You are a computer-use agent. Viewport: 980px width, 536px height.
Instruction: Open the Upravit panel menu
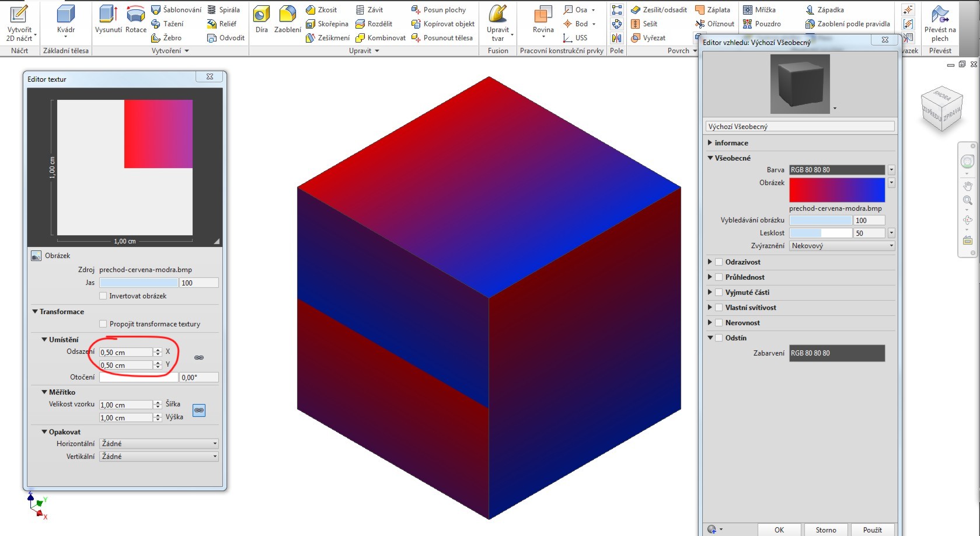pyautogui.click(x=364, y=51)
